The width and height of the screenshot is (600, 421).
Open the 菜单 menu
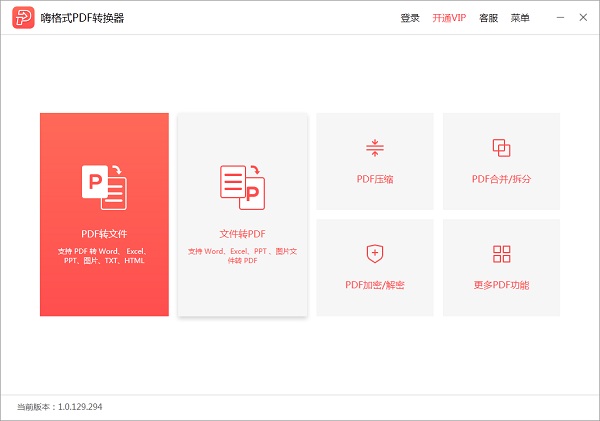(520, 18)
